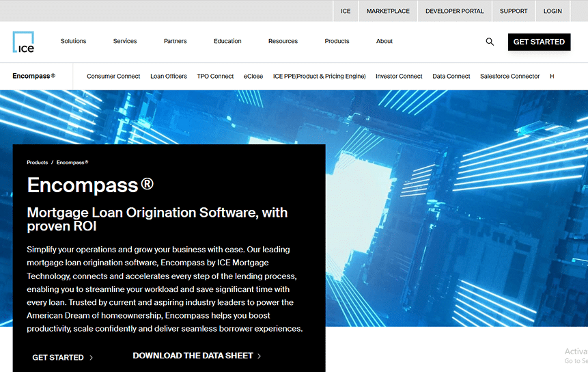The image size is (588, 372).
Task: Open the DEVELOPER PORTAL link
Action: (455, 11)
